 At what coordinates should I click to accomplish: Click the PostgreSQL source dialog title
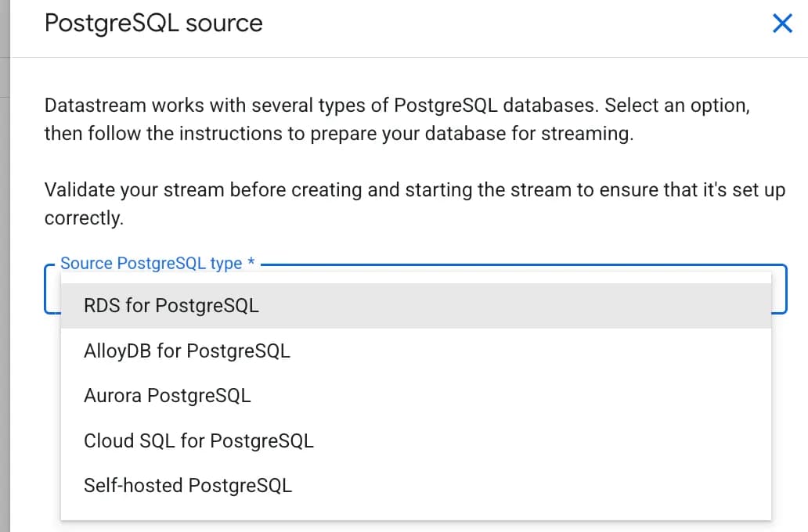click(153, 23)
